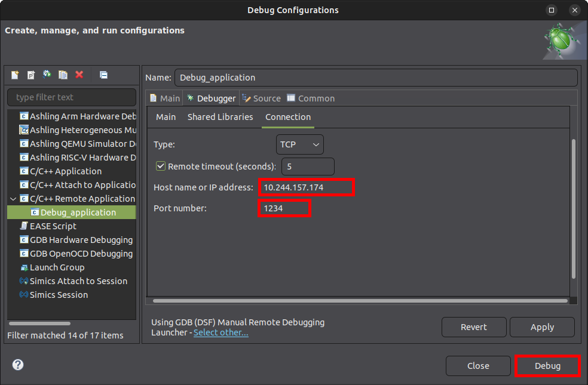Click the Apply button
The image size is (588, 385).
click(542, 327)
